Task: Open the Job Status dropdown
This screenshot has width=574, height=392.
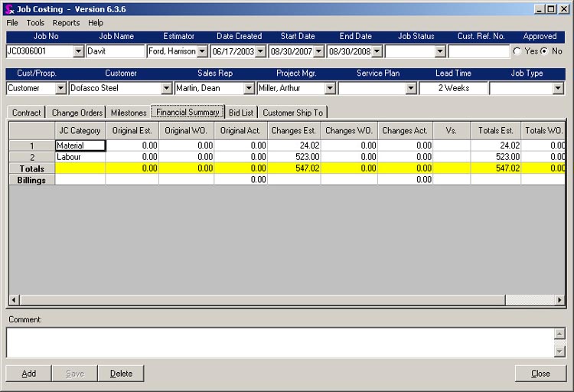Action: [440, 51]
